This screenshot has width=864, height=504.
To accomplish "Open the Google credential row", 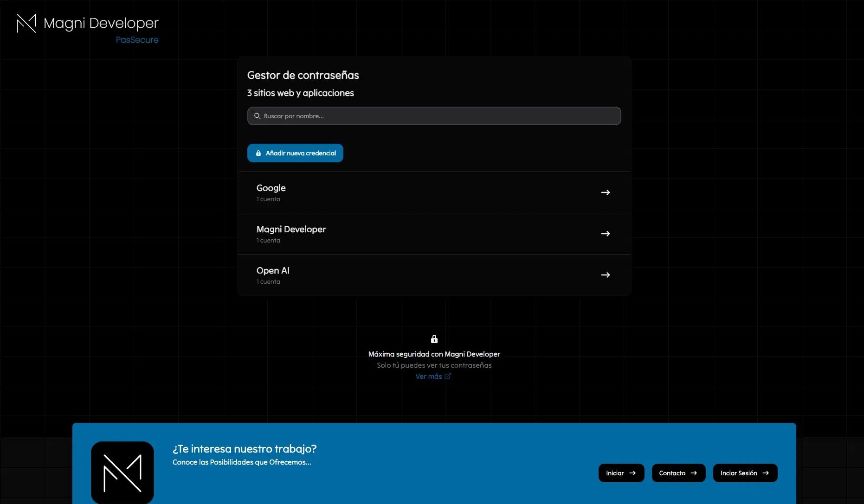I will coord(434,192).
